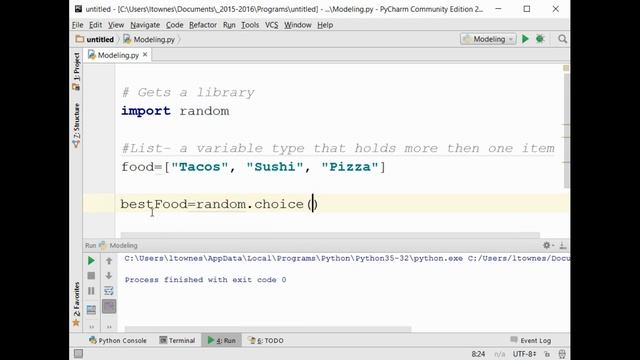Select the 4: Run tool tab

222,340
